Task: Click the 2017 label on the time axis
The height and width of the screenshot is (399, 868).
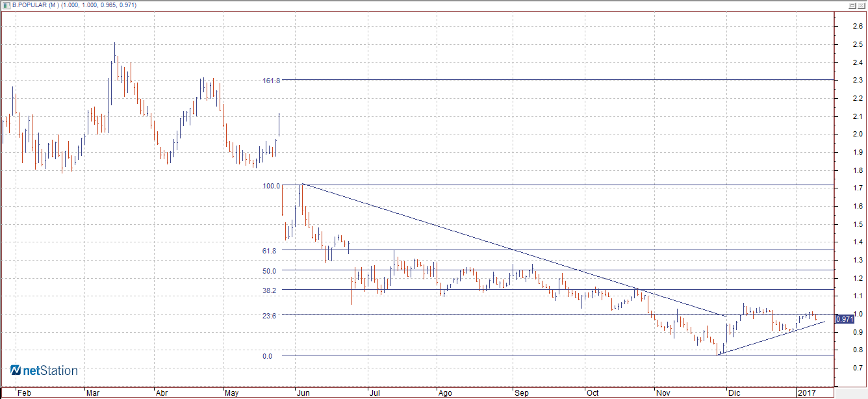Action: (806, 393)
